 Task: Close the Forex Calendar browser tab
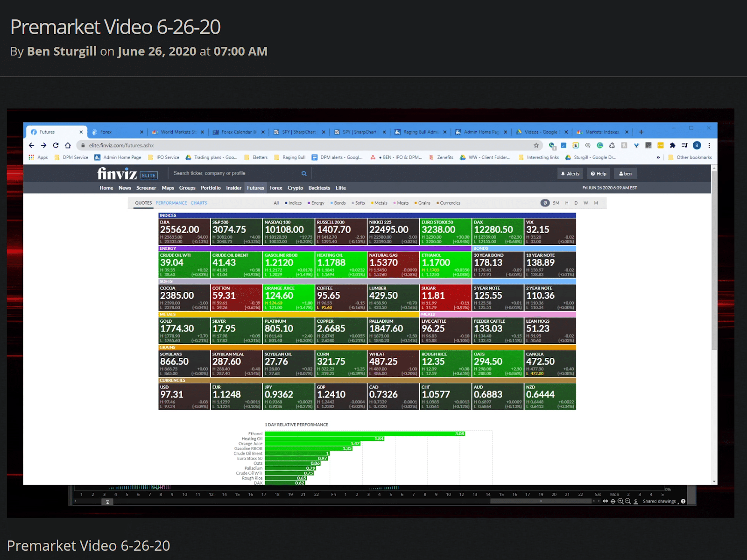tap(263, 132)
